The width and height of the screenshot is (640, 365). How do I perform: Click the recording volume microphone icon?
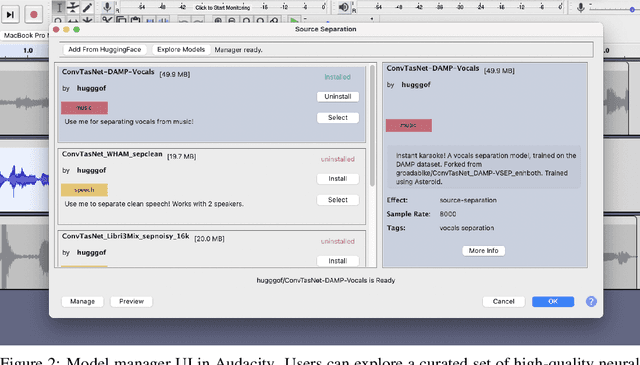click(x=580, y=7)
